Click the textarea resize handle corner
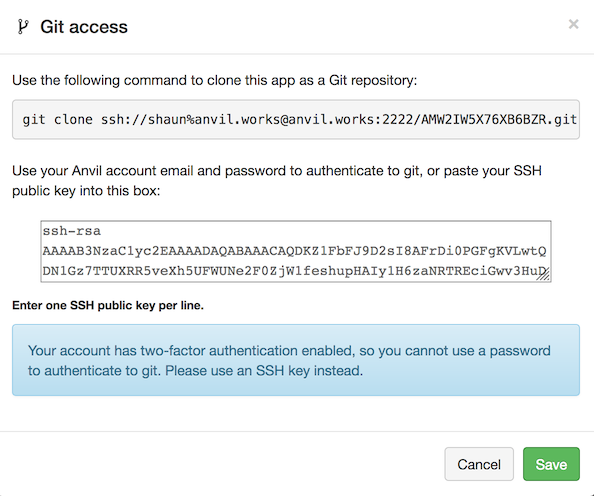The image size is (594, 496). [x=544, y=275]
